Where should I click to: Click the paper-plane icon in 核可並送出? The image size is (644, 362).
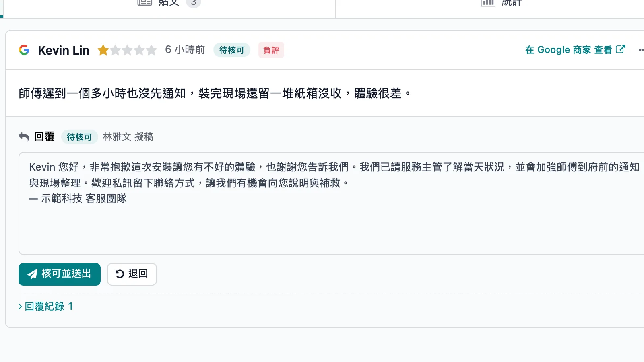click(33, 274)
